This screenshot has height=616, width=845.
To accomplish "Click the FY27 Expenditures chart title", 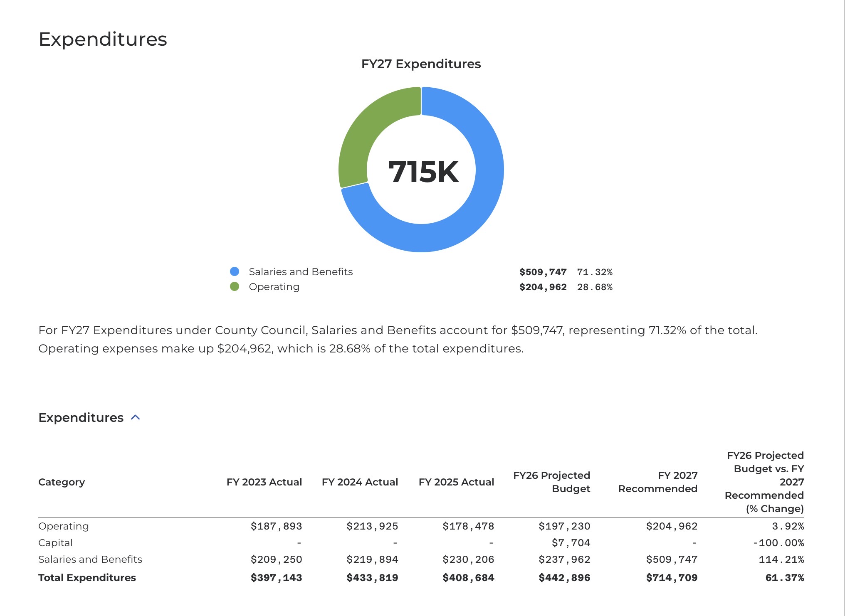I will 421,64.
